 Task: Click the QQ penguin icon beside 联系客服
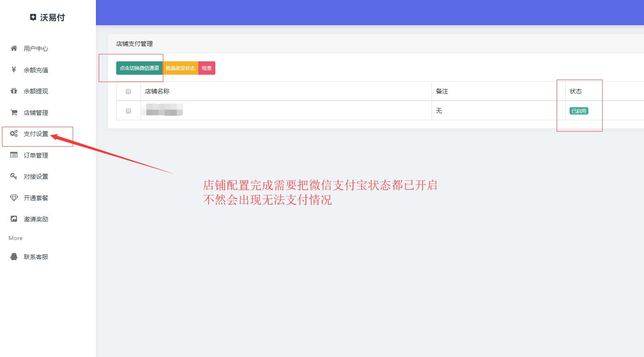coord(14,257)
